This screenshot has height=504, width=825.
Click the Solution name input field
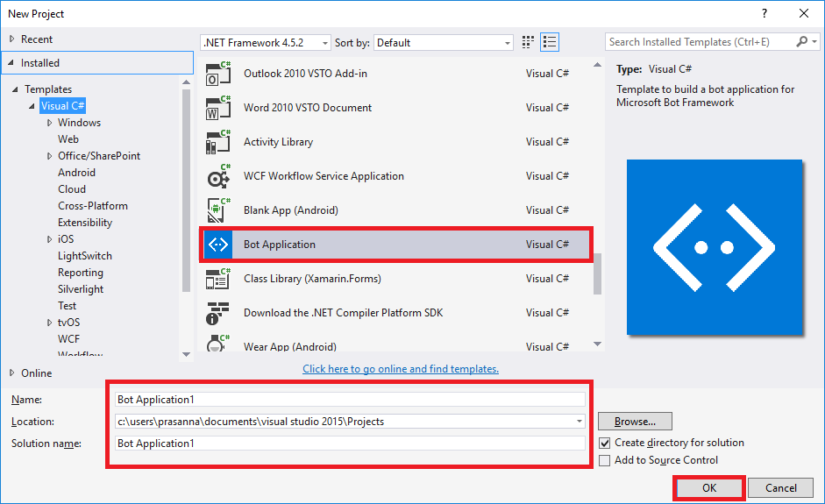pyautogui.click(x=350, y=443)
